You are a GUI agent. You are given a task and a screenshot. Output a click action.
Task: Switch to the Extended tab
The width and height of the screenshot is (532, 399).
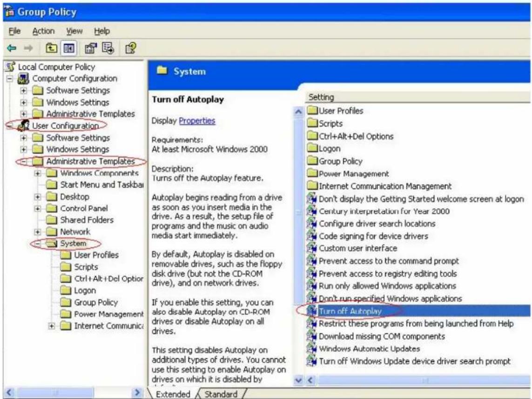pyautogui.click(x=173, y=394)
